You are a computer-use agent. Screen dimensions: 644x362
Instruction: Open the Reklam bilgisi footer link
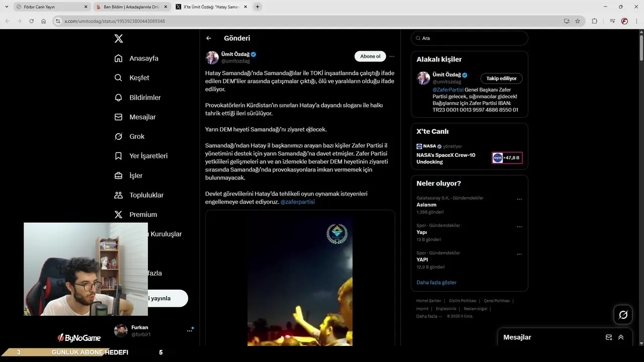[x=475, y=309]
